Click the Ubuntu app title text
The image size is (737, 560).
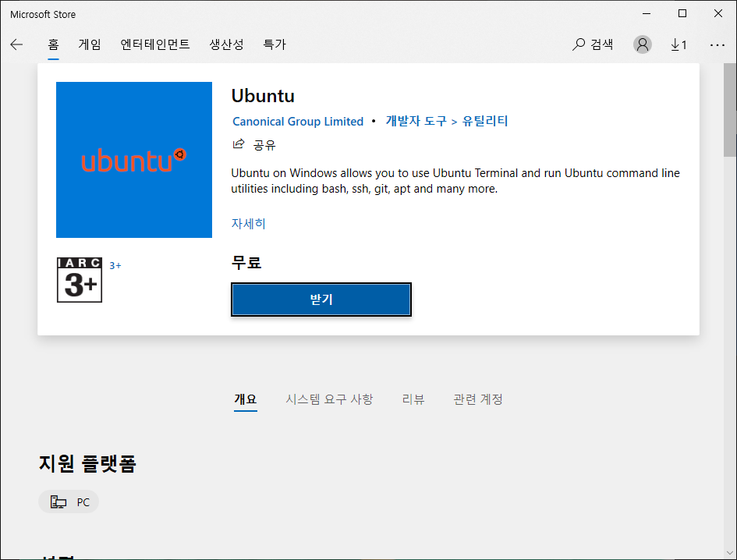(263, 96)
